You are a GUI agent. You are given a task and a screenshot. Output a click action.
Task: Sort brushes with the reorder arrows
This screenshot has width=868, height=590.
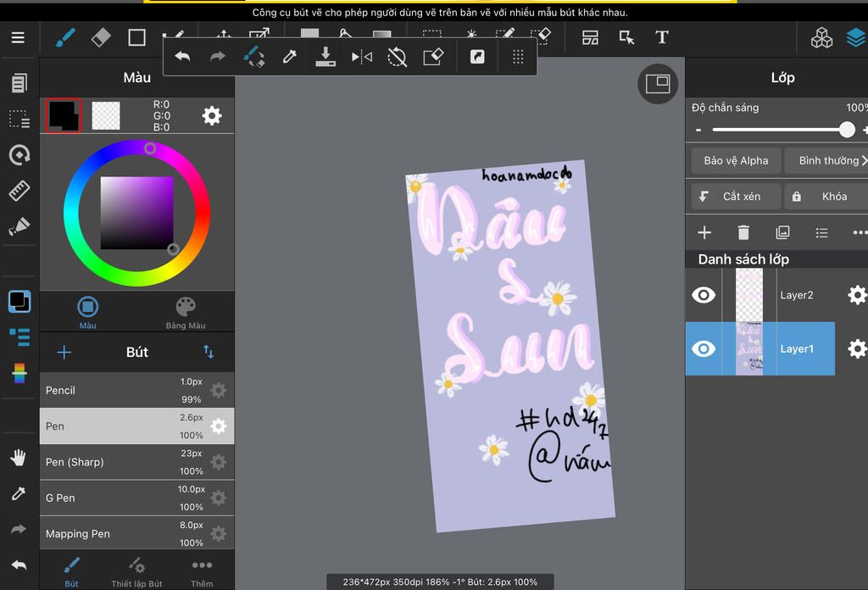pyautogui.click(x=209, y=352)
